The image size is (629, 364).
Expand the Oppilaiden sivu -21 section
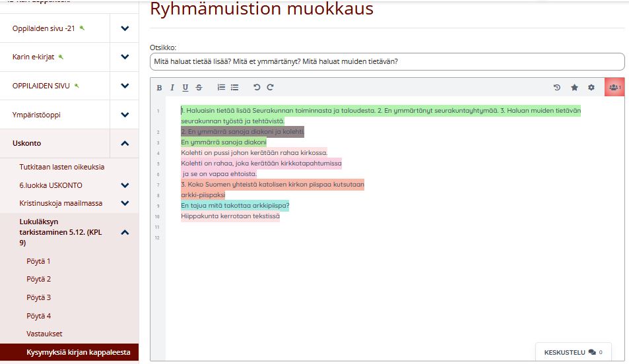point(125,28)
